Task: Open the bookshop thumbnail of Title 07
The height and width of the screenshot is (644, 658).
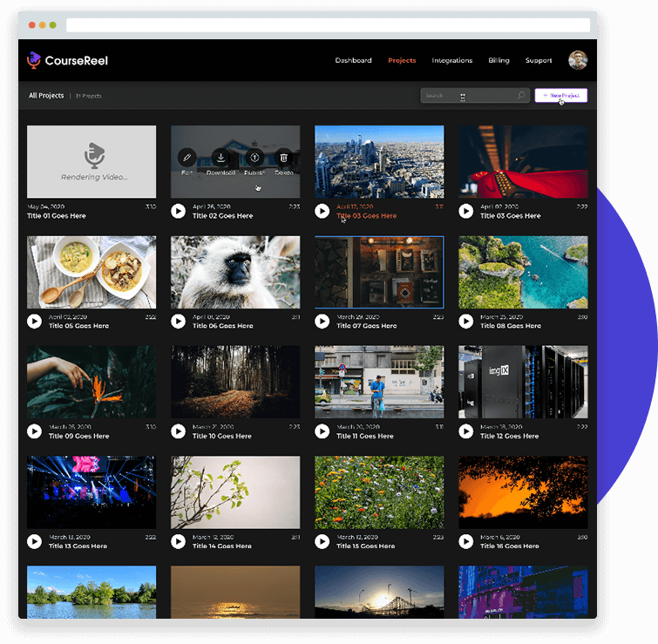Action: coord(379,272)
